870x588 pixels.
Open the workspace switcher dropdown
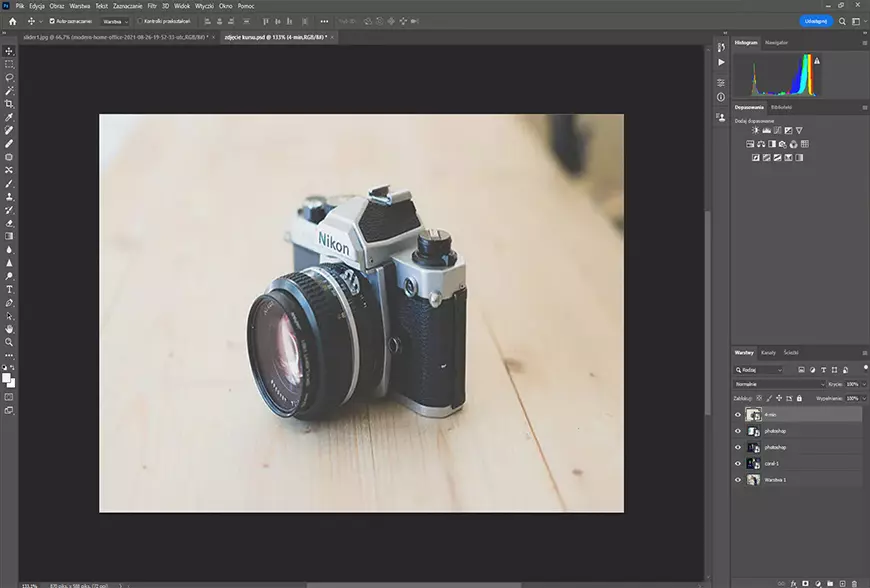tap(858, 21)
